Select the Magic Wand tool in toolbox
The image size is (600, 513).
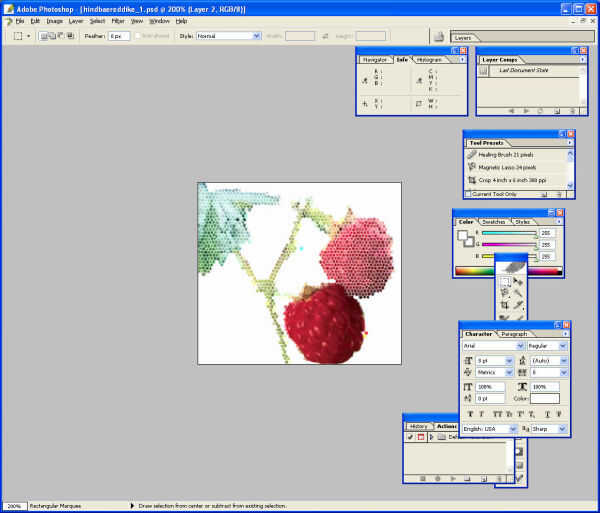point(518,293)
